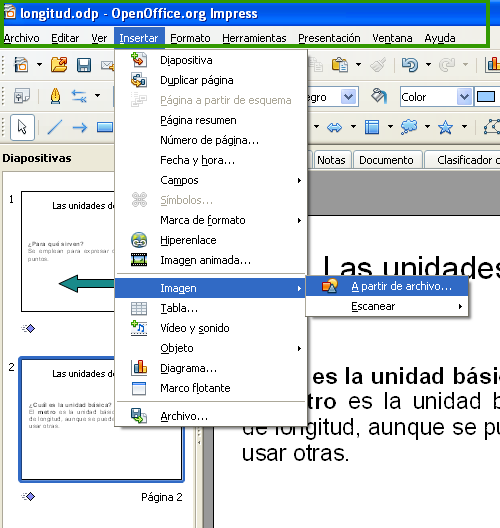Click the Open file folder icon
Image resolution: width=500 pixels, height=528 pixels.
pyautogui.click(x=59, y=64)
